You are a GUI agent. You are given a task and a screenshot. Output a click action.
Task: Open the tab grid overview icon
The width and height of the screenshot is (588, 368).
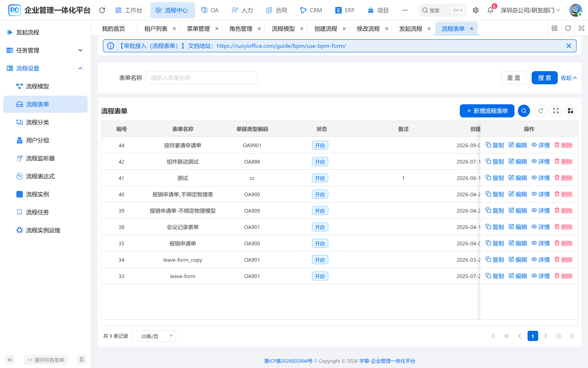click(x=555, y=28)
